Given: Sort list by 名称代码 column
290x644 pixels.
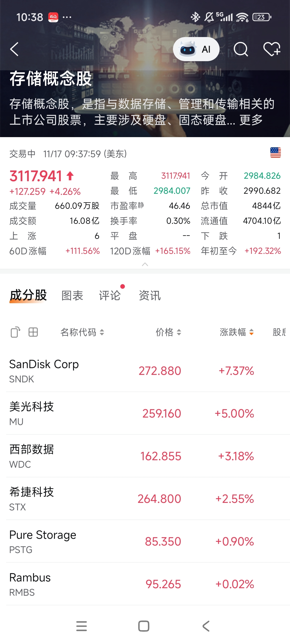Looking at the screenshot, I should [x=82, y=332].
